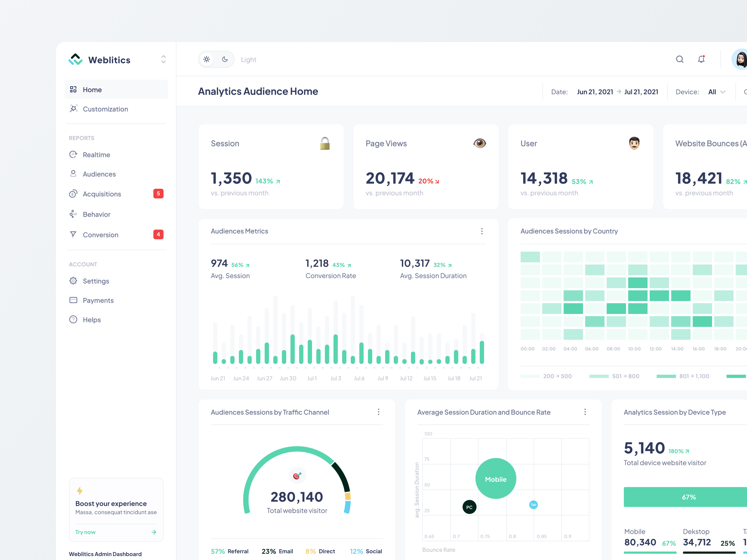Click the Page Views value 20,174
Viewport: 747px width, 560px height.
(390, 178)
